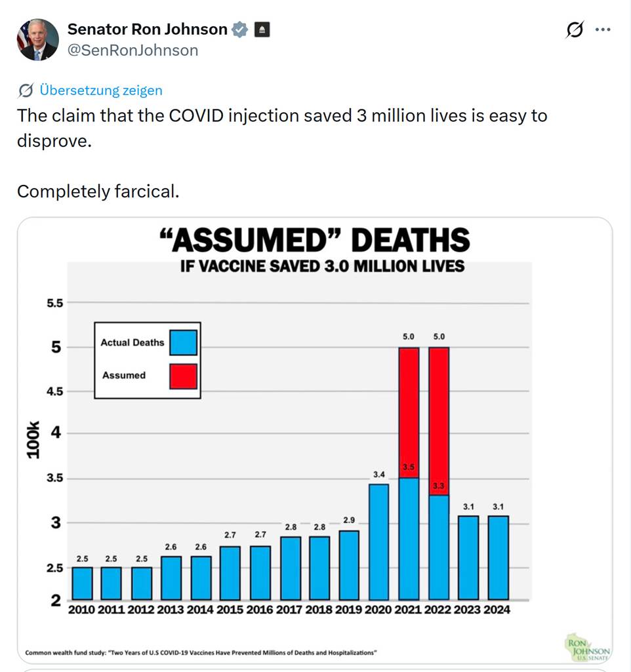The width and height of the screenshot is (631, 672).
Task: Click the Senator Ron Johnson display name
Action: point(149,29)
